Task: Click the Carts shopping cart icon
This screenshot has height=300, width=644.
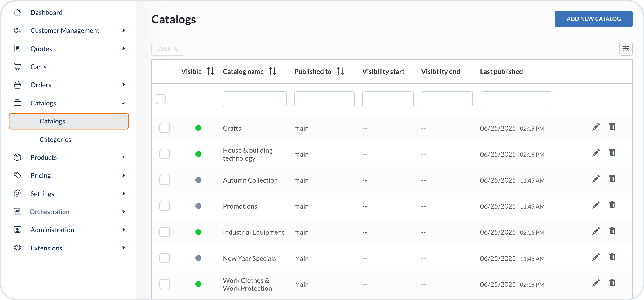Action: point(17,67)
